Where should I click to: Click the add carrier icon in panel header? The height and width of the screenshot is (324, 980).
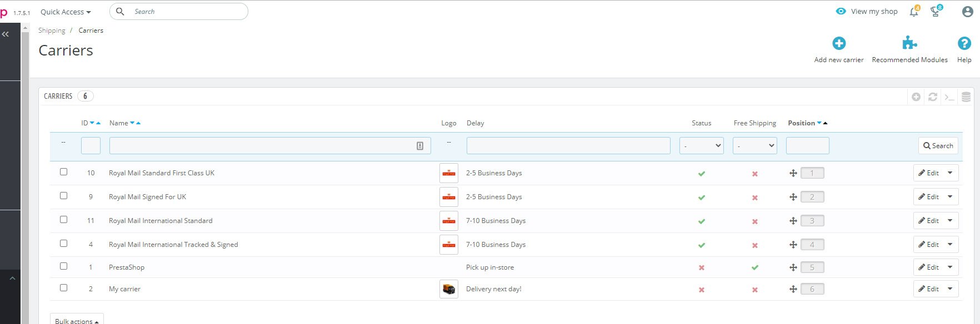pyautogui.click(x=916, y=97)
